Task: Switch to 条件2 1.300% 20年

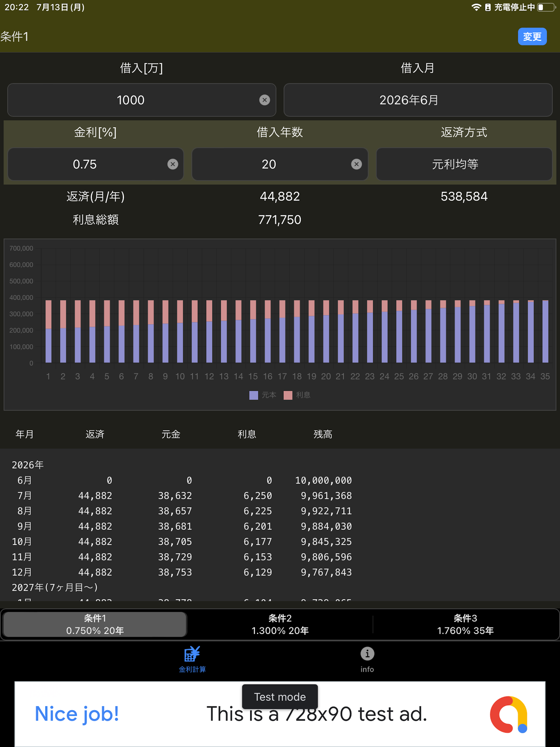Action: [280, 624]
